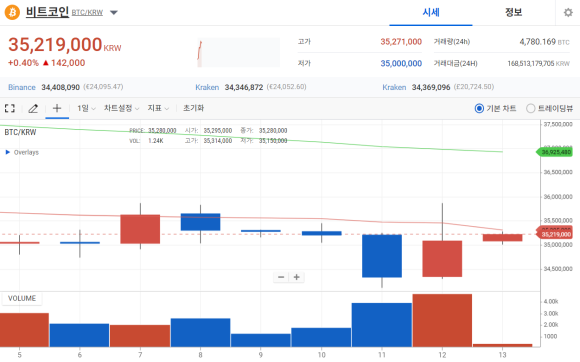Click the orange Bitcoin logo icon
The height and width of the screenshot is (362, 580).
tap(12, 12)
